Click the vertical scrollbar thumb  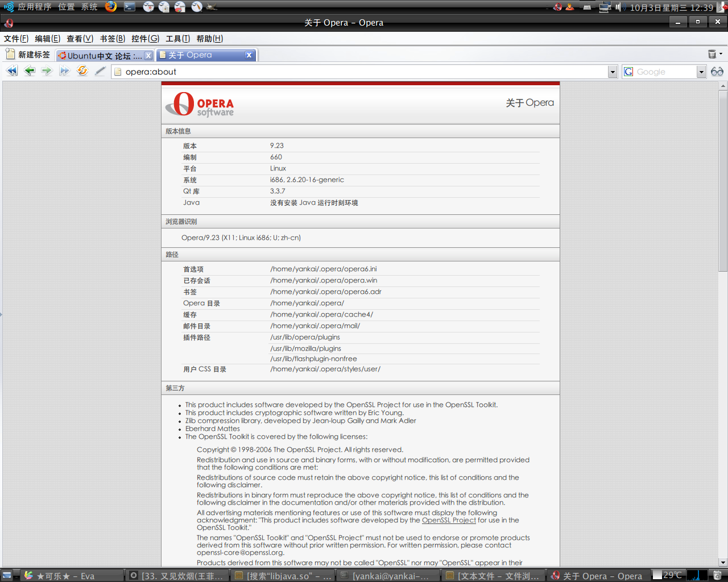[723, 181]
